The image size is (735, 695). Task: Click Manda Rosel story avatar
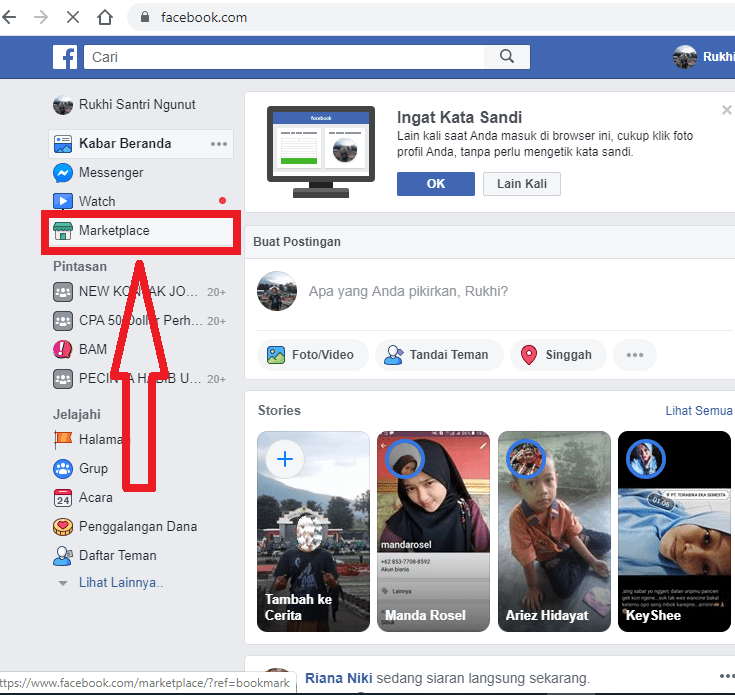point(405,459)
